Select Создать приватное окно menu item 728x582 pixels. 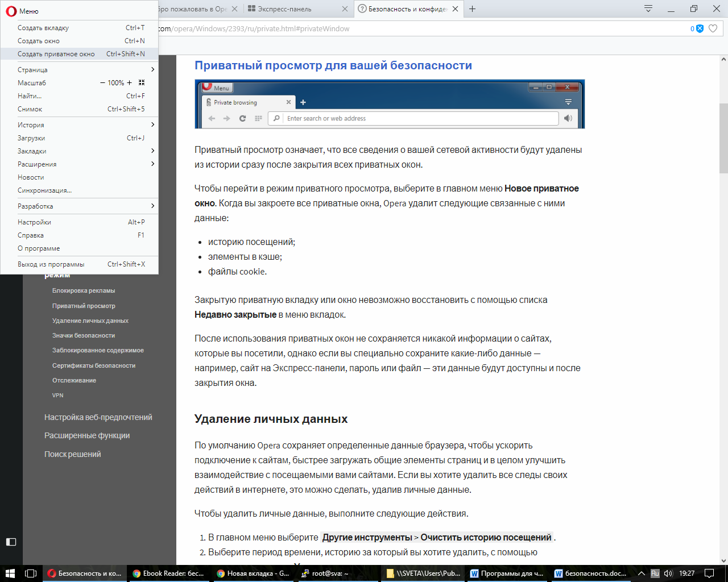point(79,54)
